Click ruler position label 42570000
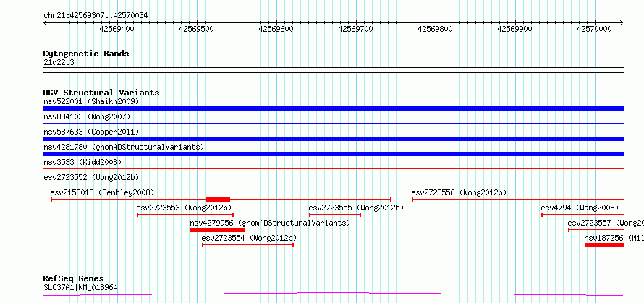The width and height of the screenshot is (644, 303). pos(595,29)
